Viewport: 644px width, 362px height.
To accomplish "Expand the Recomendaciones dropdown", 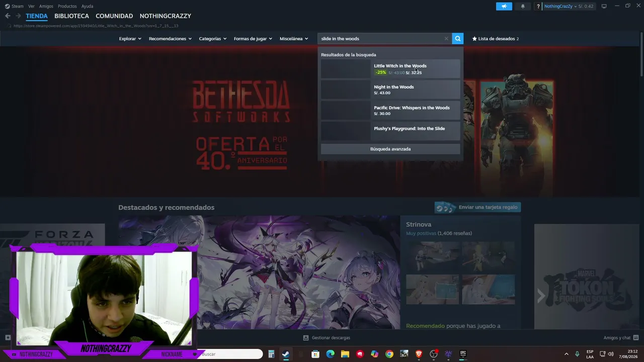I will (x=170, y=39).
